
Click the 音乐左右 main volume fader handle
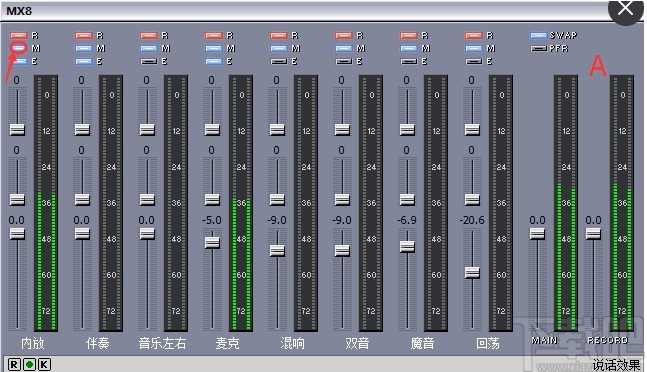147,234
